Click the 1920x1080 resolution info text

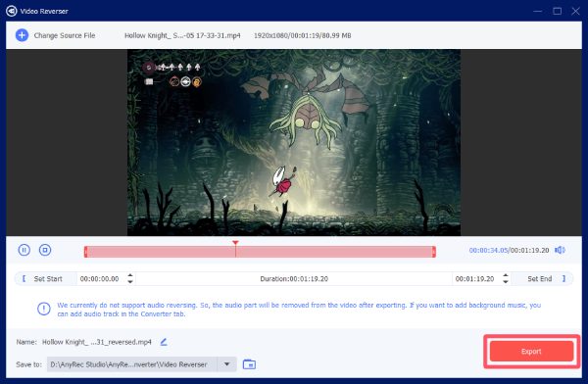(x=302, y=35)
